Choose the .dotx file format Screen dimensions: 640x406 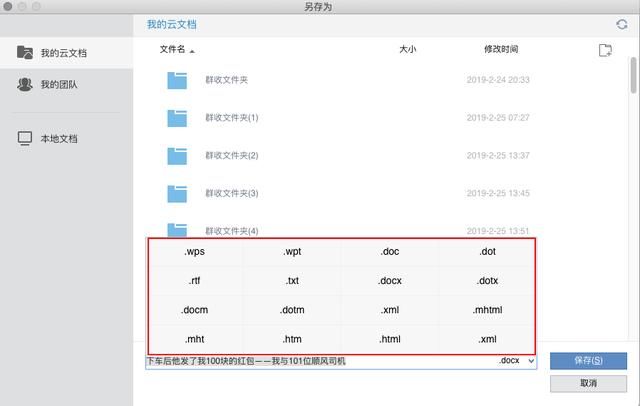[x=488, y=281]
